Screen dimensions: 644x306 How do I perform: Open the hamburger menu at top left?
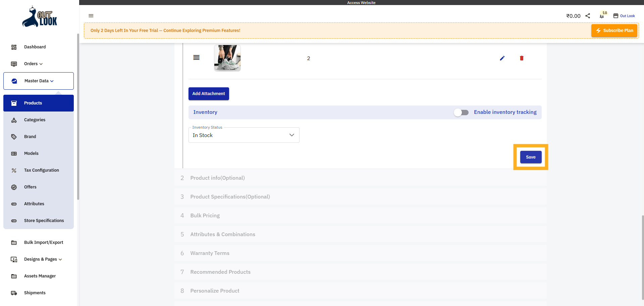click(x=91, y=16)
